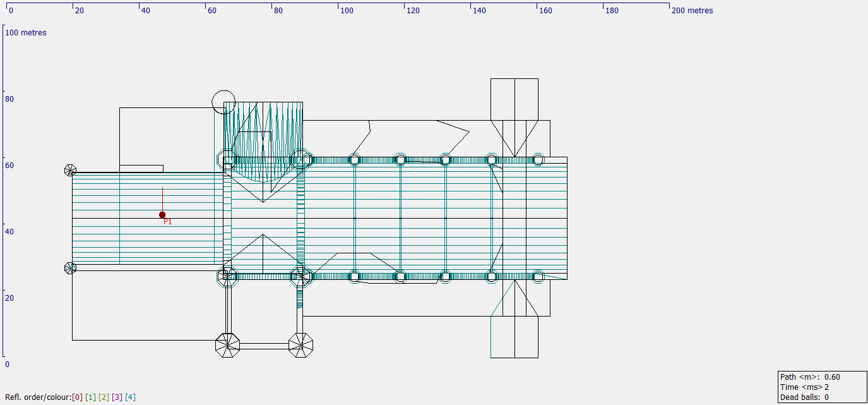This screenshot has width=868, height=405.
Task: Select the 200 metres scale label
Action: click(693, 10)
